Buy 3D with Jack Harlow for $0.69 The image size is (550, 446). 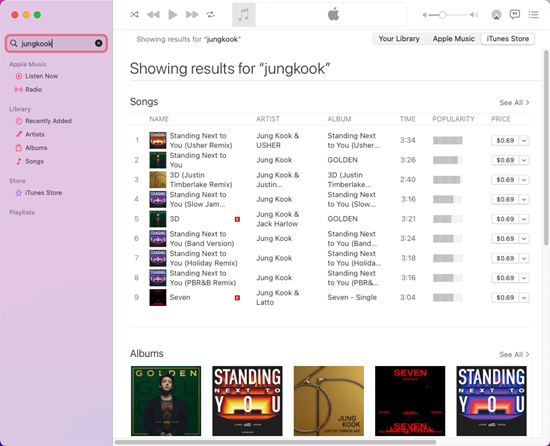coord(505,219)
